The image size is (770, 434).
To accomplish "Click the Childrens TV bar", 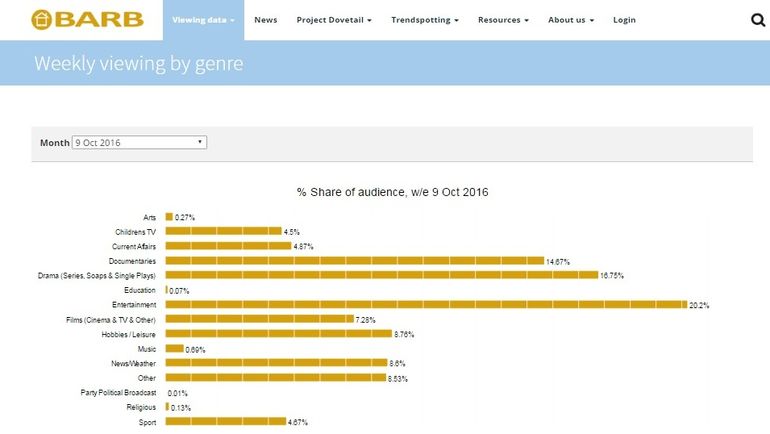I will [x=223, y=231].
